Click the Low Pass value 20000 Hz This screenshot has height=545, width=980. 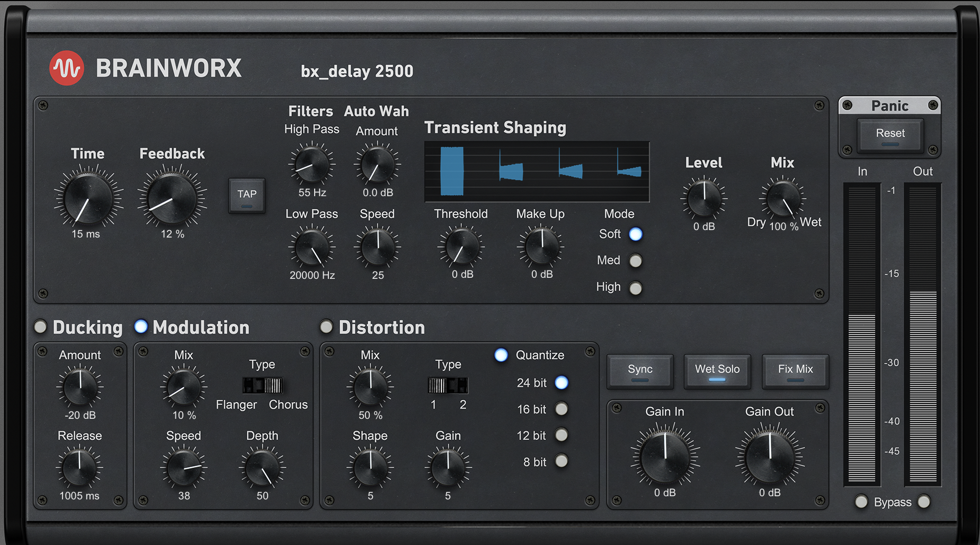pyautogui.click(x=312, y=275)
